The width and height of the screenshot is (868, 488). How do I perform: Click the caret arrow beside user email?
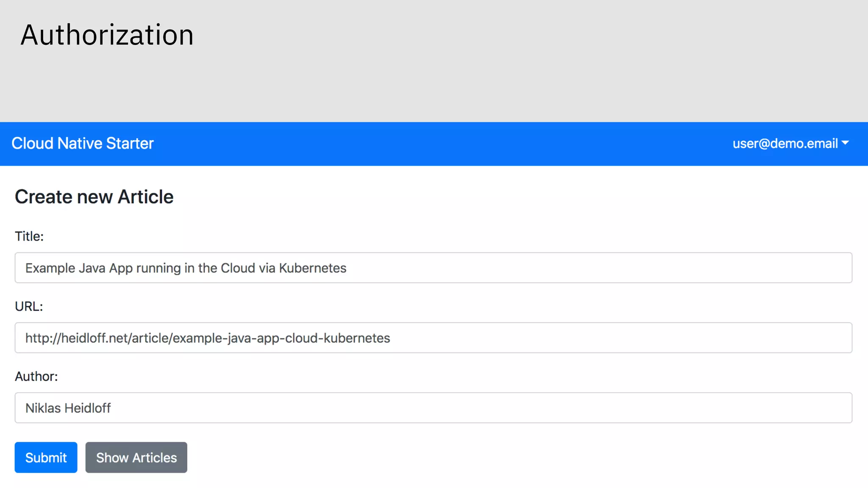(845, 143)
